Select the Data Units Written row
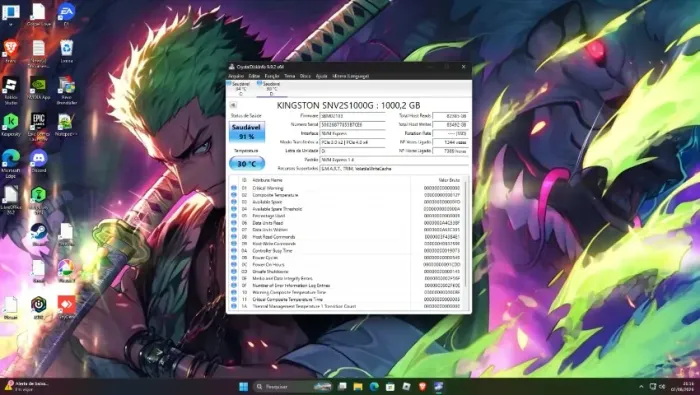The width and height of the screenshot is (700, 395). [x=346, y=230]
